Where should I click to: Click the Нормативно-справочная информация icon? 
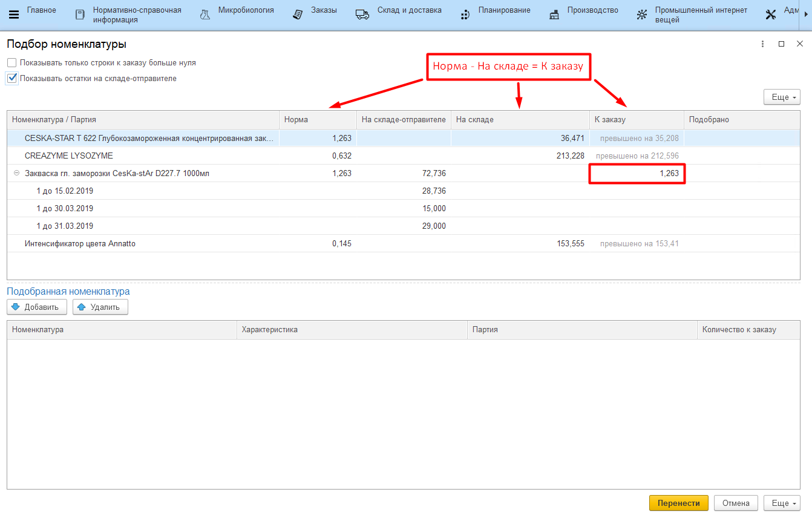(x=80, y=15)
